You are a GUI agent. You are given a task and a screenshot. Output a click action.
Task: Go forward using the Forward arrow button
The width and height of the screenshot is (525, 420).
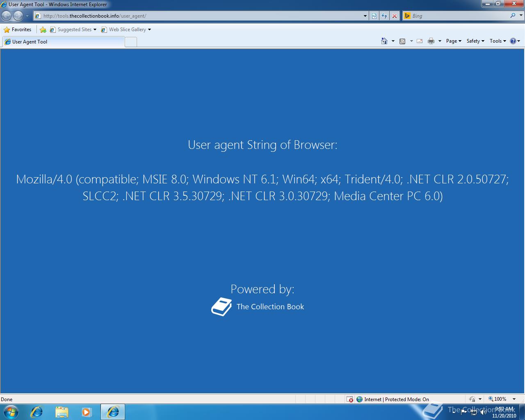pos(18,16)
